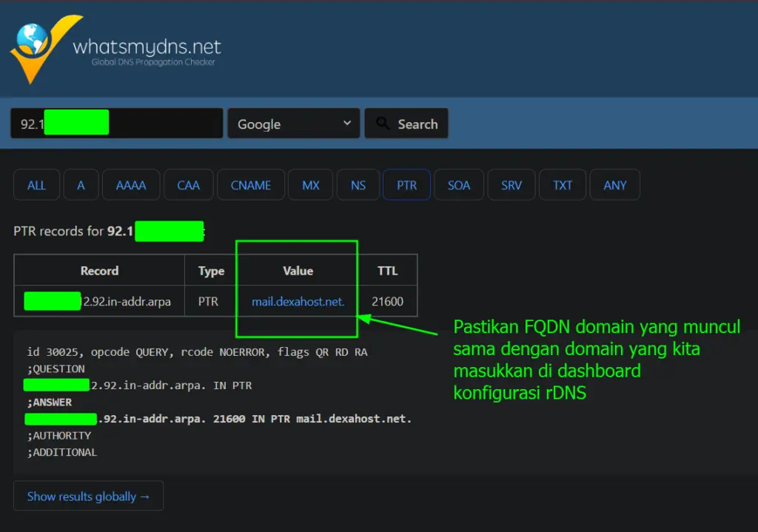
Task: Select the TXT record type tab
Action: [563, 184]
